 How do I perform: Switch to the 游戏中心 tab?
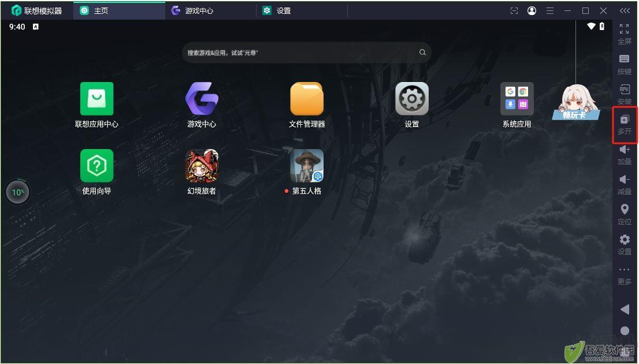(x=211, y=10)
